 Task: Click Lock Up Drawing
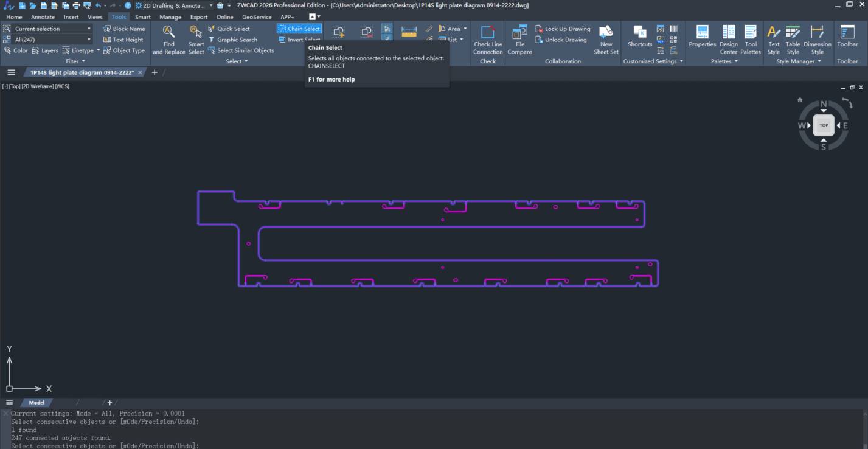563,29
